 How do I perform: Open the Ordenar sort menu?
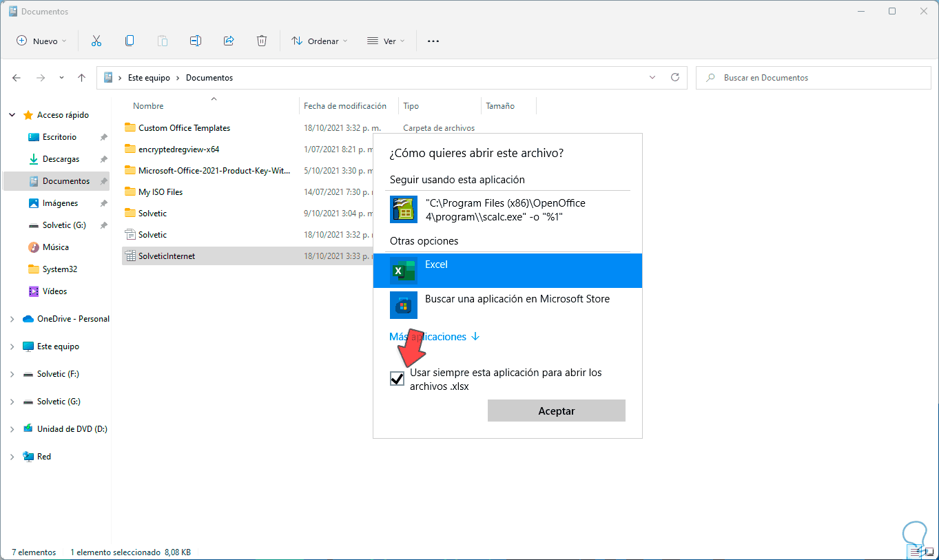(319, 41)
